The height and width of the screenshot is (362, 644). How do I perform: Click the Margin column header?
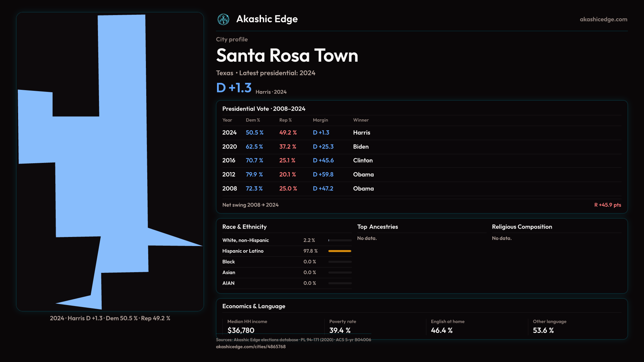pyautogui.click(x=320, y=120)
